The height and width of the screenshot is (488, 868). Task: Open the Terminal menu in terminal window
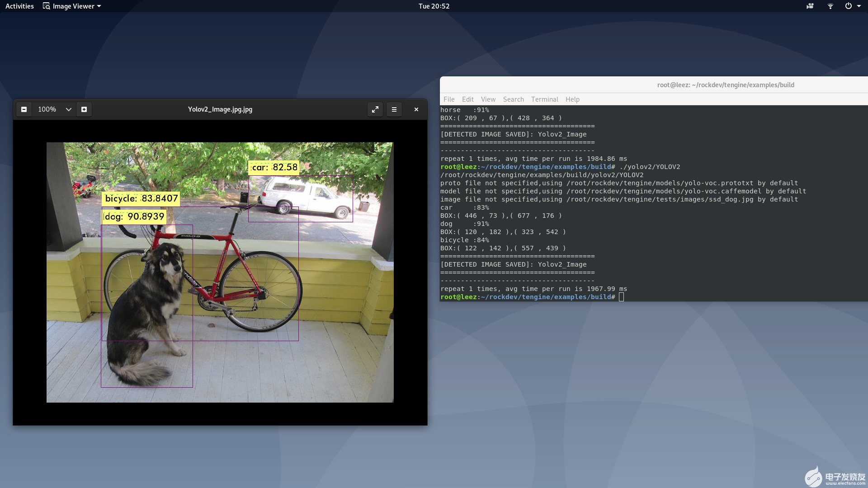point(544,99)
